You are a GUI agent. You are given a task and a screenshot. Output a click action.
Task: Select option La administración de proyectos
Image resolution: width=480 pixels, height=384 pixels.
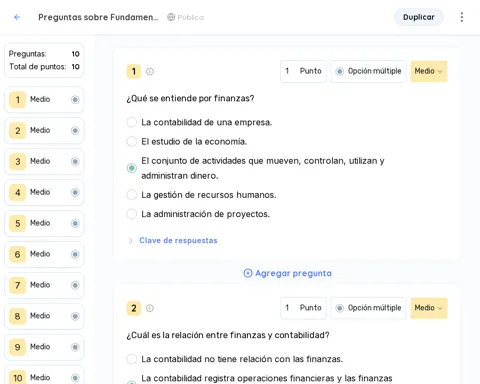tap(132, 214)
